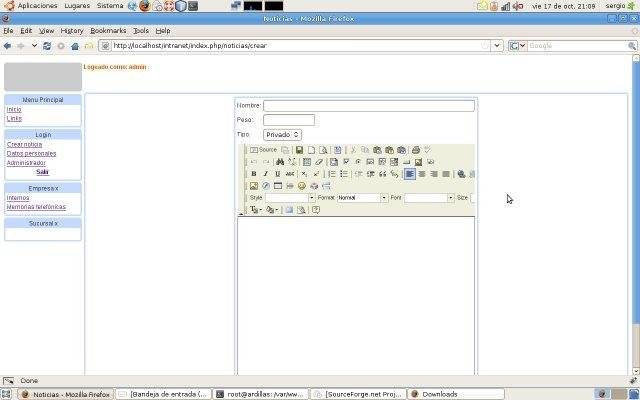Insert a numbered list
Viewport: 640px width, 400px height.
332,174
